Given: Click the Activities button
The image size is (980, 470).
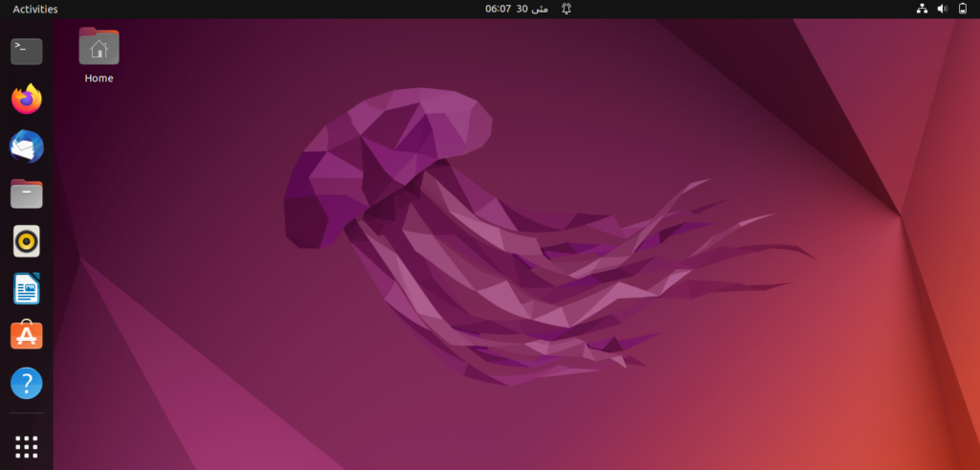Looking at the screenshot, I should click(x=35, y=10).
